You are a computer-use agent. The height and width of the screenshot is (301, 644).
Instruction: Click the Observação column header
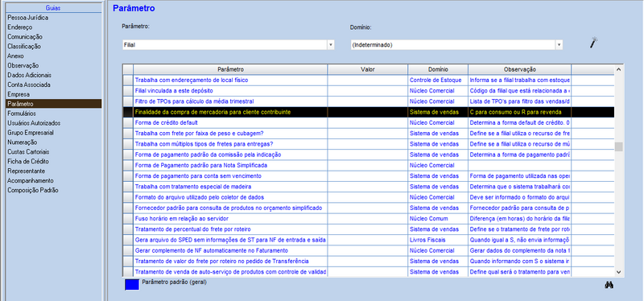pyautogui.click(x=519, y=69)
